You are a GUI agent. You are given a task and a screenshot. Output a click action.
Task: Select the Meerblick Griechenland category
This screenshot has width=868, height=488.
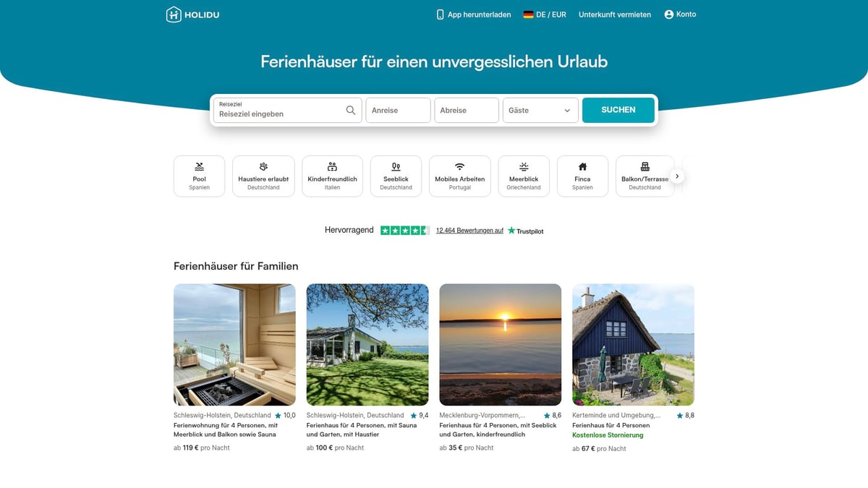pos(524,176)
